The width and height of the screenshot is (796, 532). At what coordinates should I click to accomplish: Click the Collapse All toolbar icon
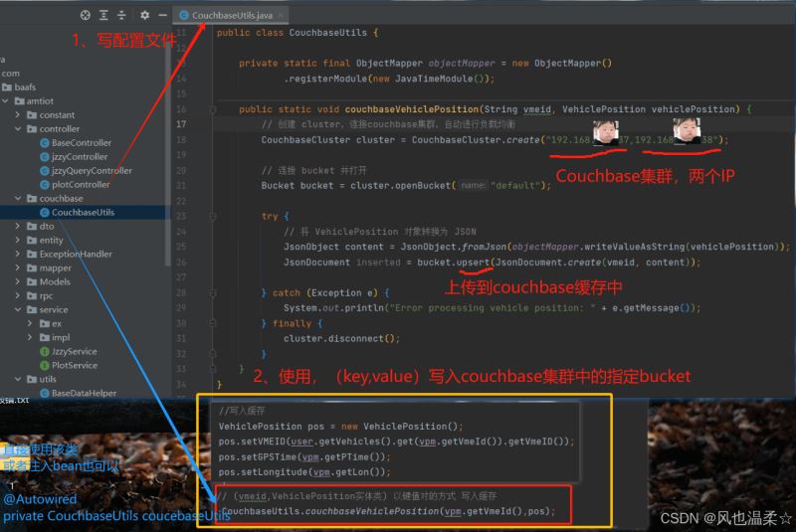[121, 15]
